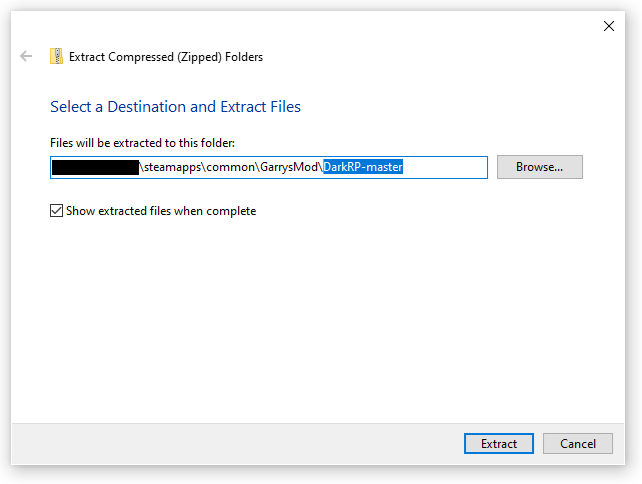Close the extraction wizard window
This screenshot has width=642, height=484.
[x=609, y=26]
